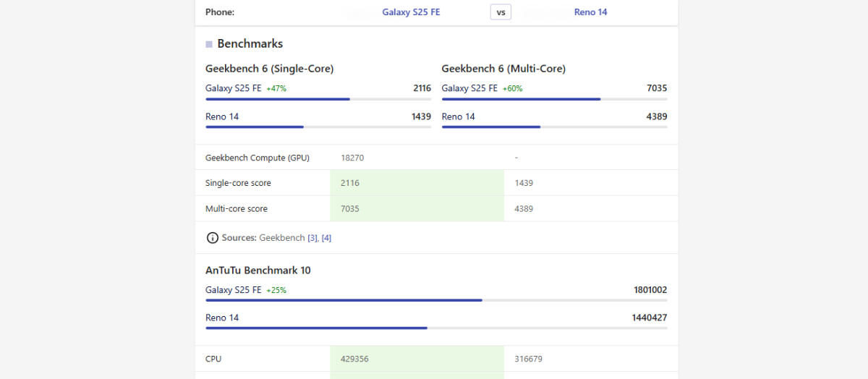Click the Single-core score row label
The height and width of the screenshot is (379, 868).
click(238, 183)
